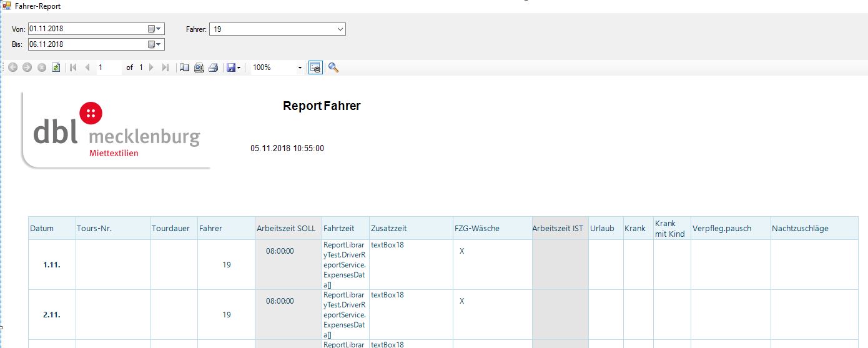Click the date cell 2.11.

coord(52,315)
